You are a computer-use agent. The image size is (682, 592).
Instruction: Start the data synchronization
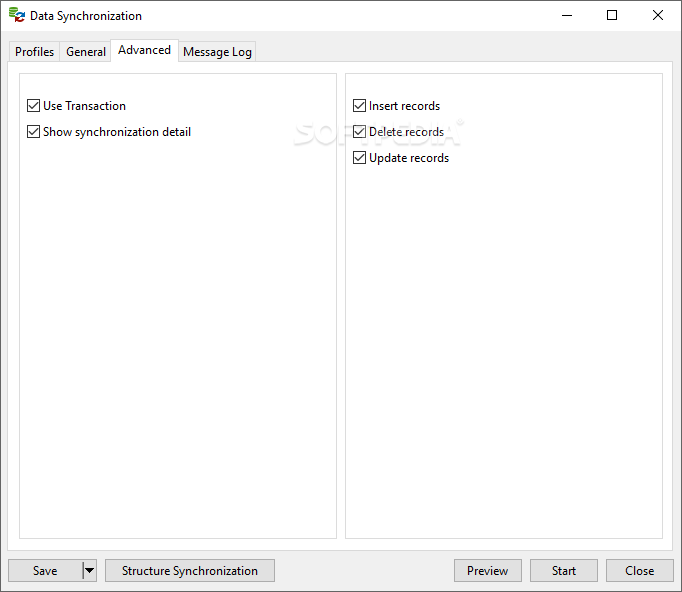tap(564, 571)
